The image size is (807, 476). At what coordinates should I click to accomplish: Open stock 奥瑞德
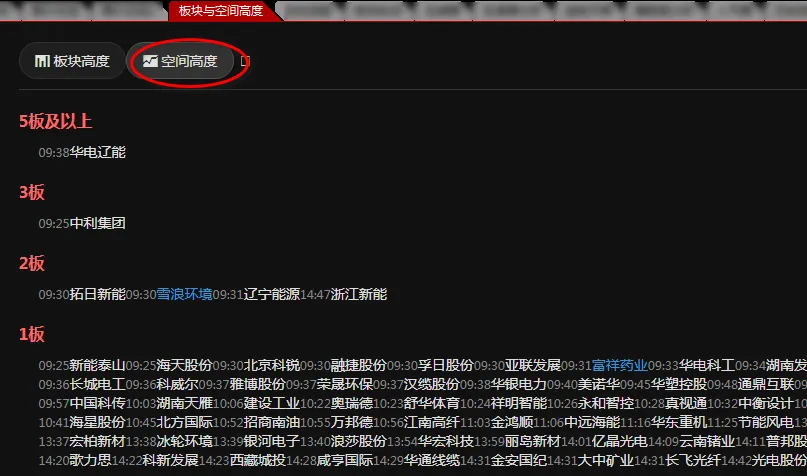click(x=352, y=403)
